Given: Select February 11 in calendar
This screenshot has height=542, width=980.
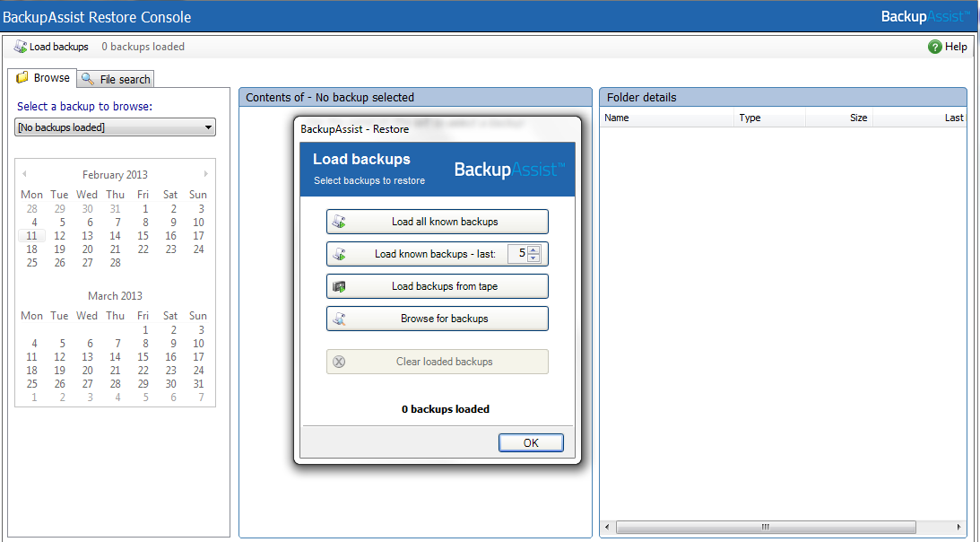Looking at the screenshot, I should (x=32, y=236).
